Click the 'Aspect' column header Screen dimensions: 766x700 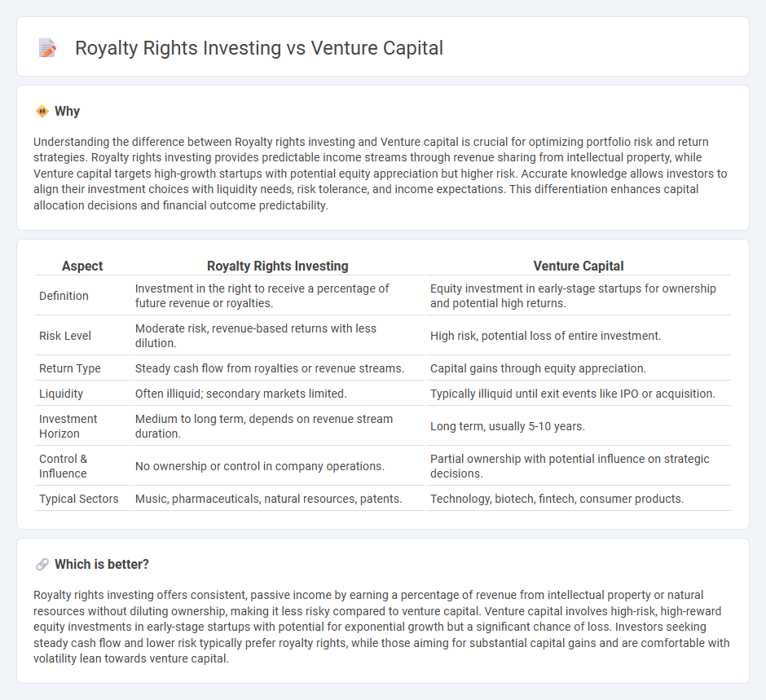(x=82, y=266)
